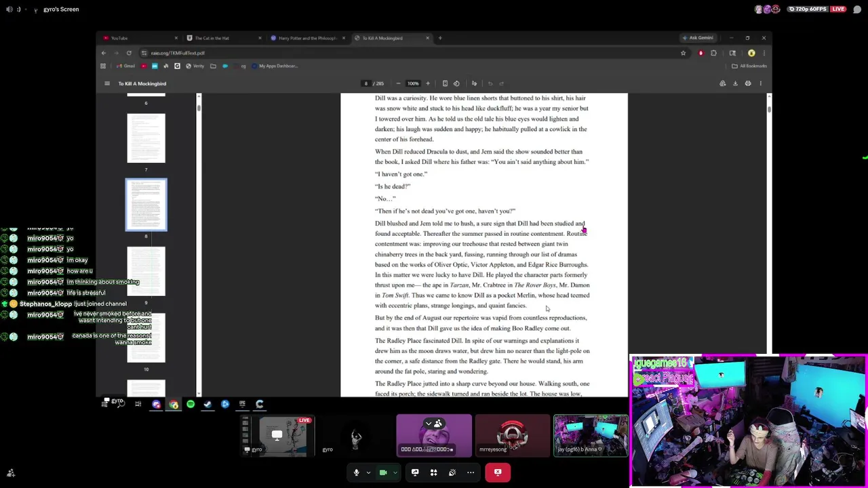868x488 pixels.
Task: Turn off the Discord camera
Action: pos(383,472)
